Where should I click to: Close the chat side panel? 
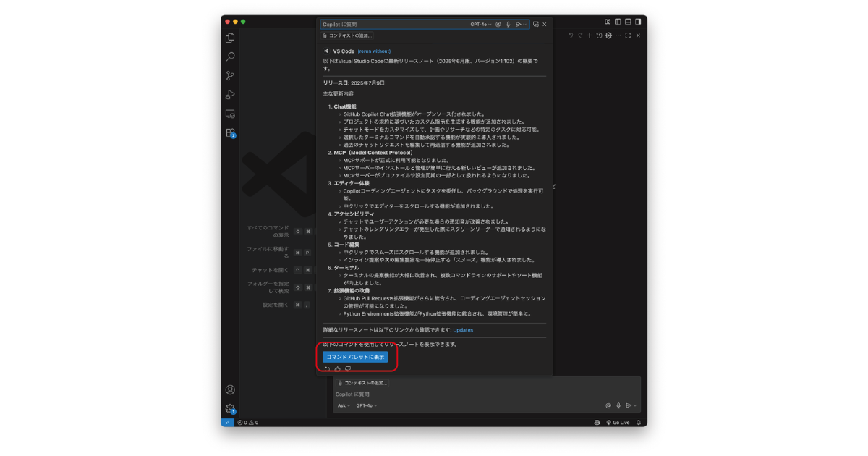[637, 35]
